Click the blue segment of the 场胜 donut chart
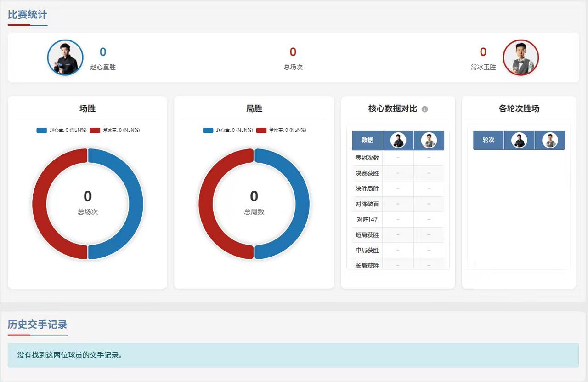The image size is (588, 382). point(136,204)
